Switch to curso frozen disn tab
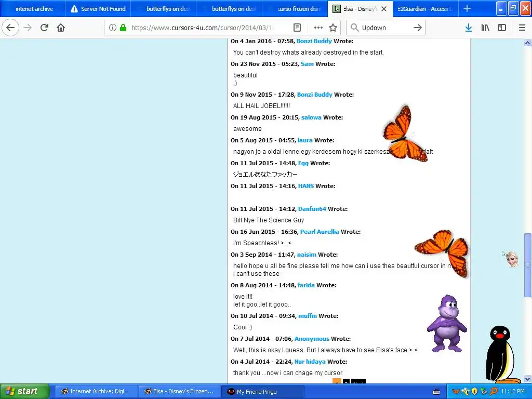532x399 pixels. (x=295, y=9)
